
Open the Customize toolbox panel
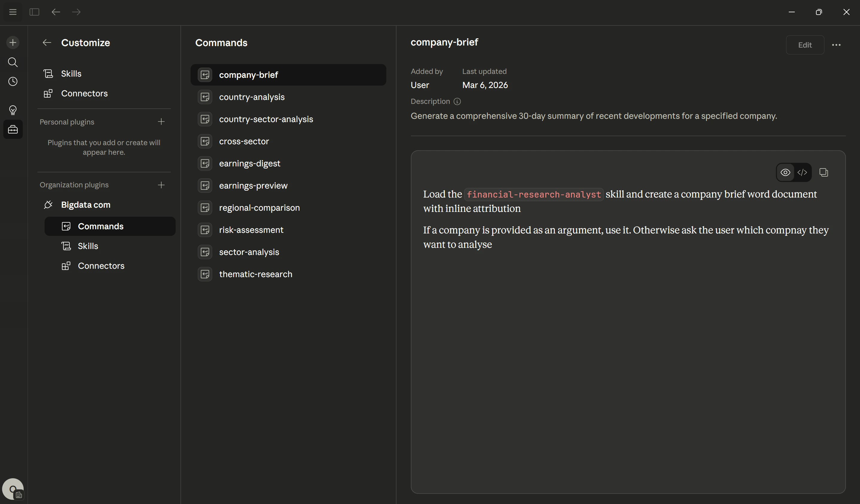pyautogui.click(x=13, y=129)
